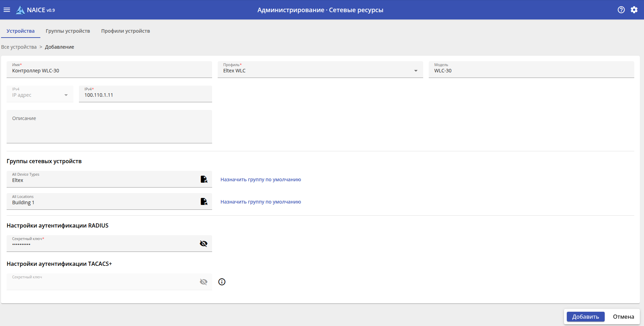Open the IPv4 address type dropdown

point(66,95)
